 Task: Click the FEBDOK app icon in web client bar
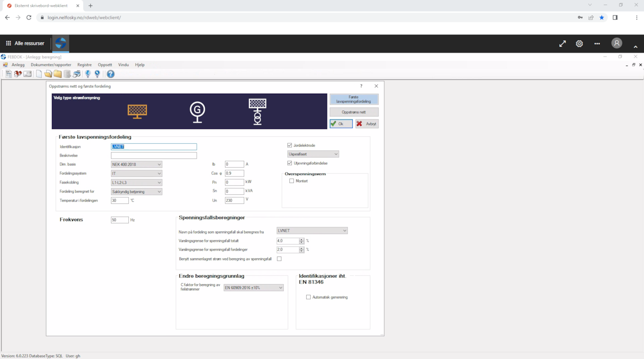(60, 43)
